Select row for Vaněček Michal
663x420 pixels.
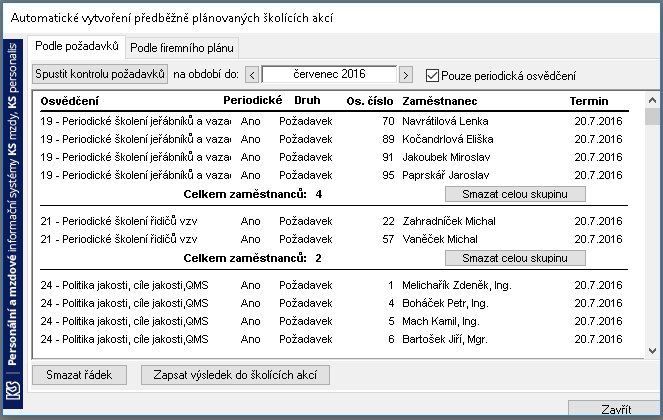coord(334,239)
